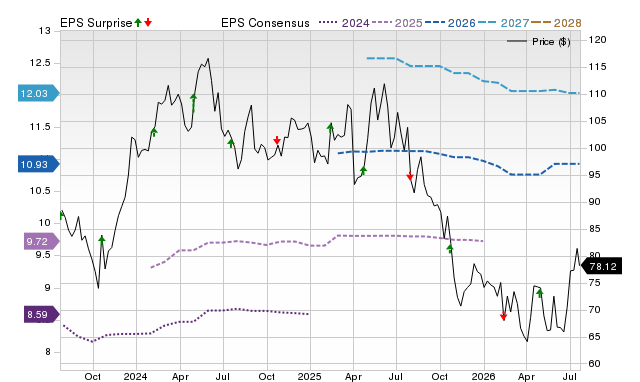Click the 13 EPS axis label
The image size is (640, 382).
coord(46,31)
